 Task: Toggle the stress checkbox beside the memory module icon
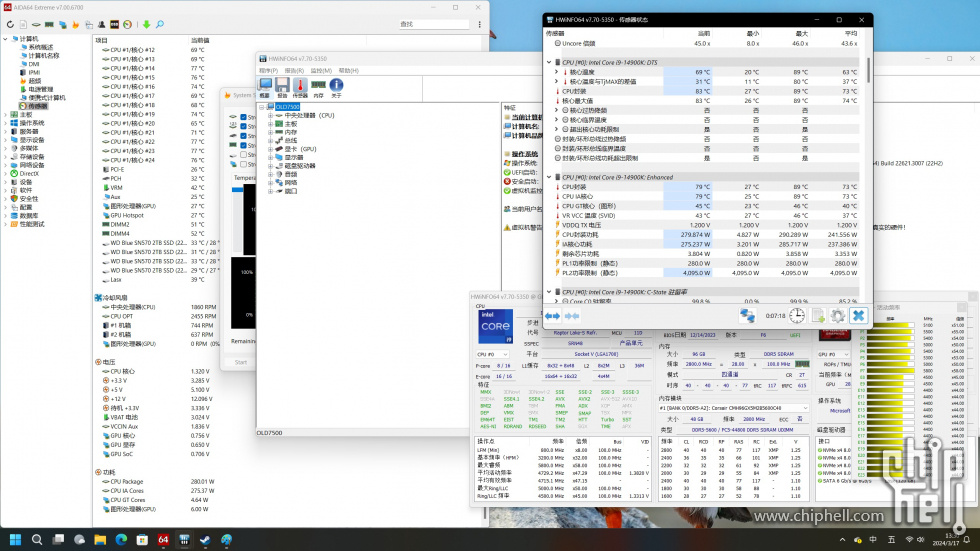[x=244, y=145]
